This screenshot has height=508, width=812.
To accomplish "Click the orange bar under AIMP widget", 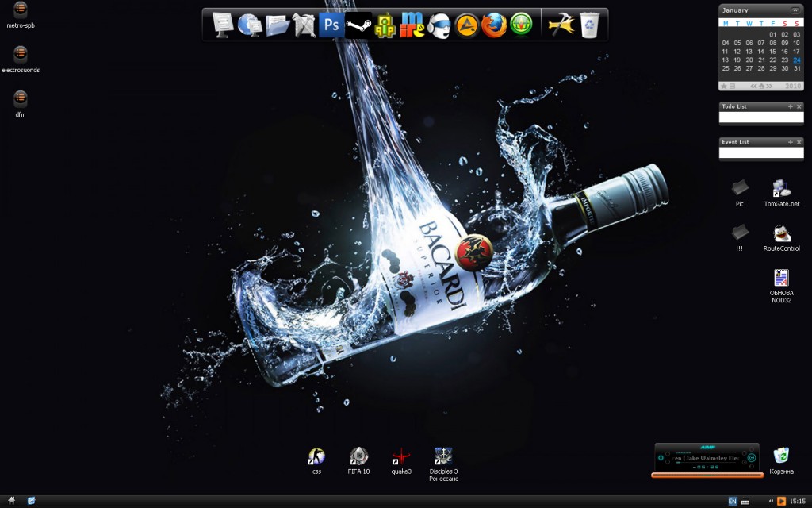I will [x=707, y=475].
